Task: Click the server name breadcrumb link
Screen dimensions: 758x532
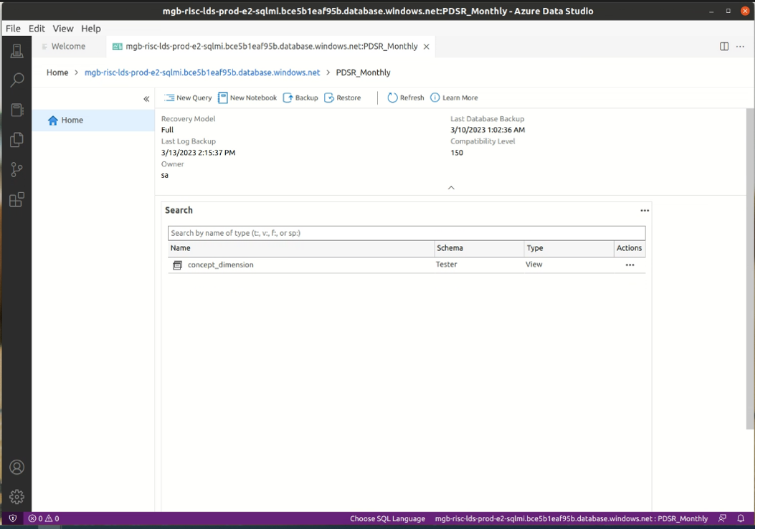Action: pos(202,72)
